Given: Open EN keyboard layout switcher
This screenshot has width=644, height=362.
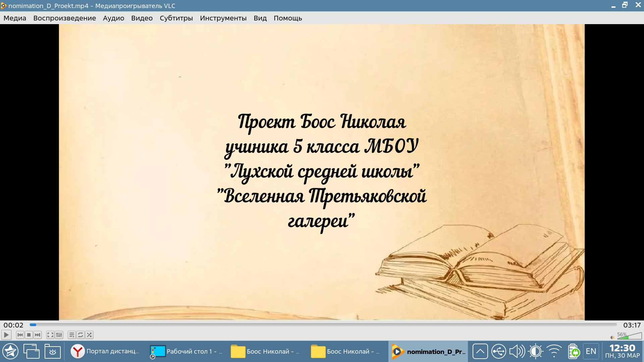Looking at the screenshot, I should [x=591, y=351].
